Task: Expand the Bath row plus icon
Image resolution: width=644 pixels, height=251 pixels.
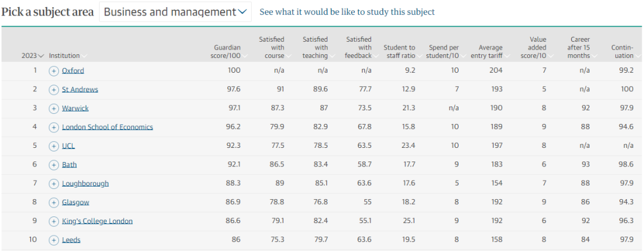Action: point(54,165)
